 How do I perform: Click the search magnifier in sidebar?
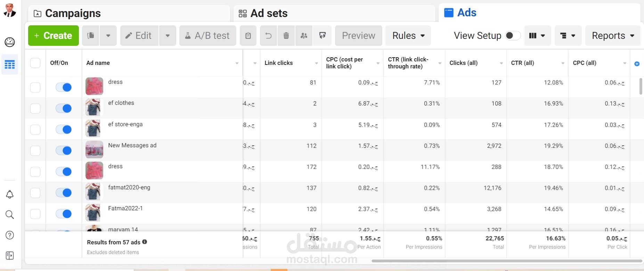click(x=10, y=215)
